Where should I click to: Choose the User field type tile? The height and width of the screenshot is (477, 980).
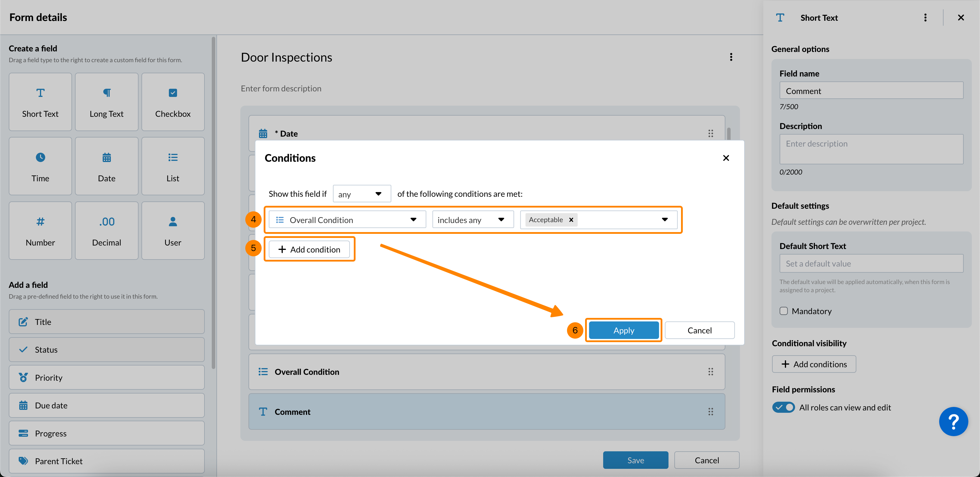pyautogui.click(x=173, y=231)
